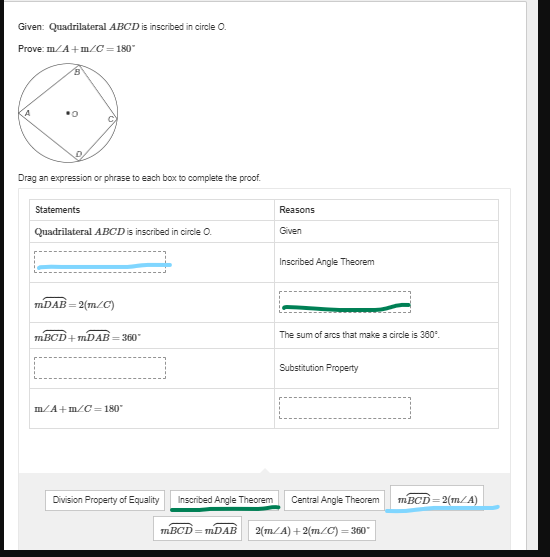This screenshot has height=557, width=550.
Task: Click empty reason box next to arc DAB statement
Action: point(345,302)
